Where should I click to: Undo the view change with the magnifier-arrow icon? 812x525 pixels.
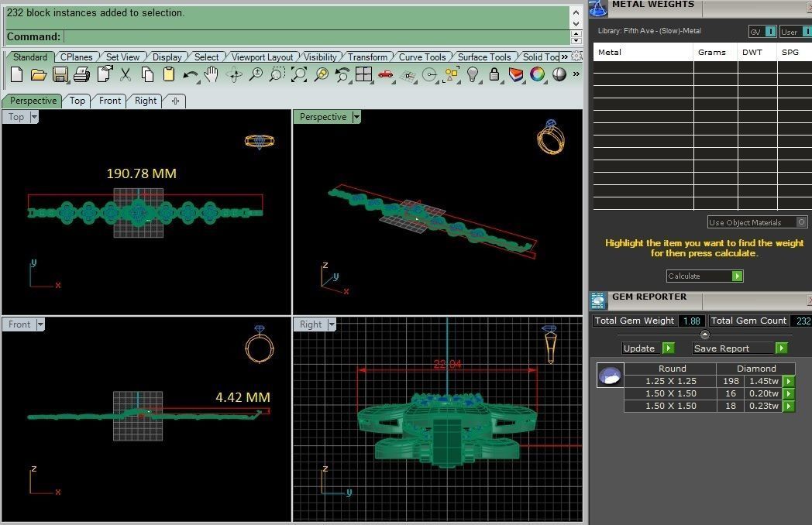coord(342,75)
